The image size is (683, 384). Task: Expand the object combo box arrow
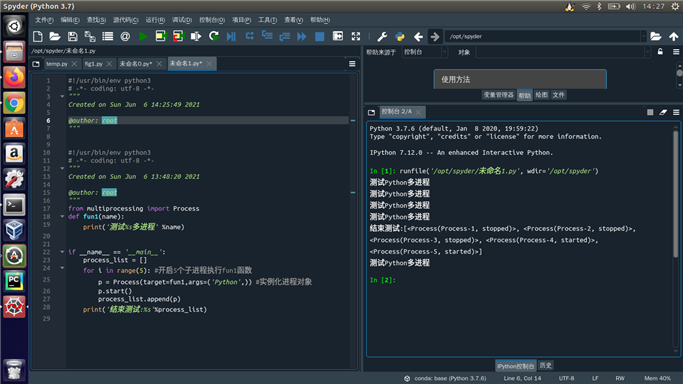(x=647, y=52)
